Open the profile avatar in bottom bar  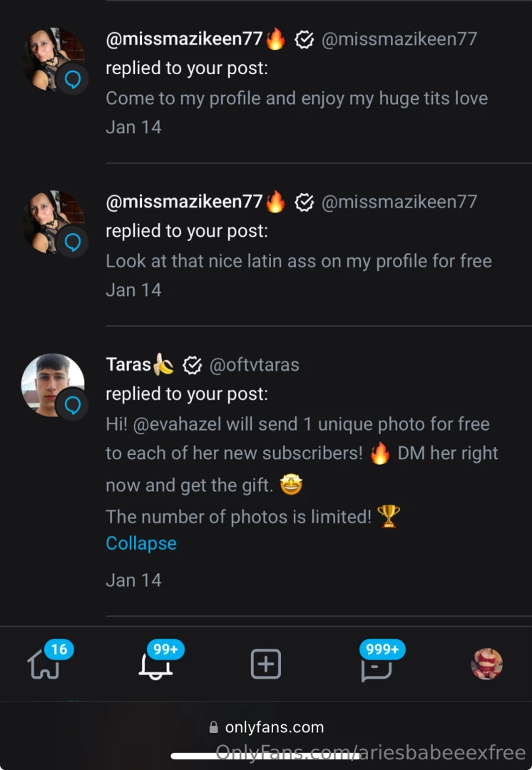(487, 664)
